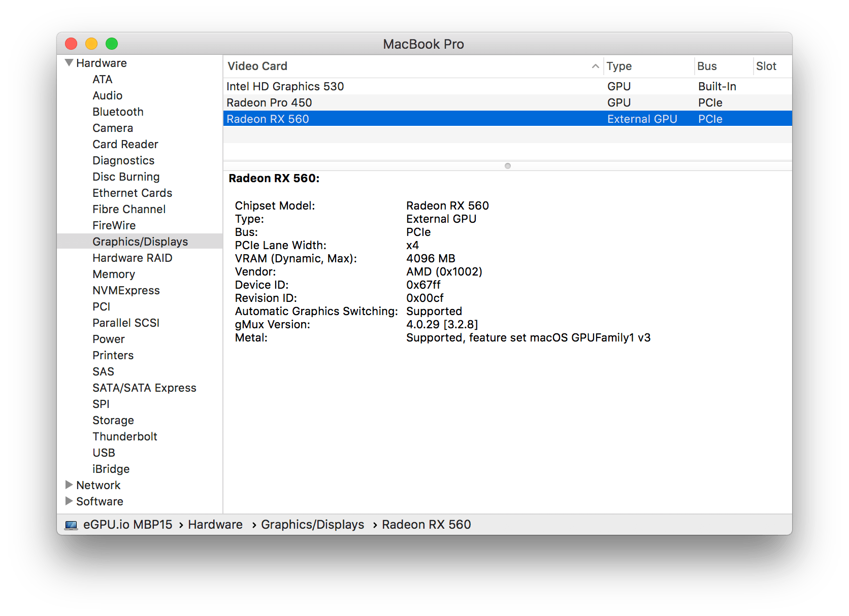Expand the Software section
This screenshot has width=849, height=616.
(x=69, y=501)
